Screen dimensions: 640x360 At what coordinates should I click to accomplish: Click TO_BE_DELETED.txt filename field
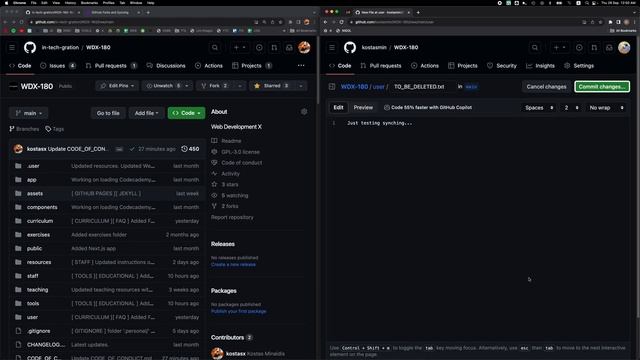pyautogui.click(x=422, y=87)
